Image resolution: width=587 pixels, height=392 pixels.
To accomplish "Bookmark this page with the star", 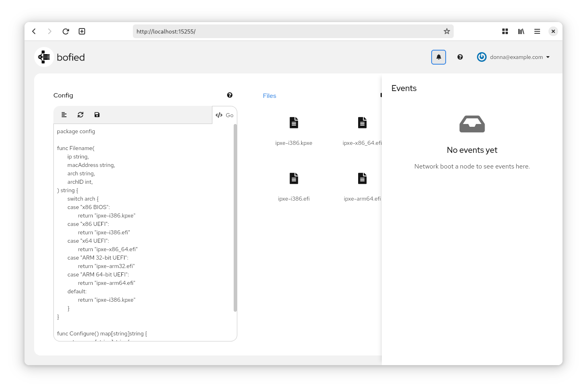I will click(446, 31).
